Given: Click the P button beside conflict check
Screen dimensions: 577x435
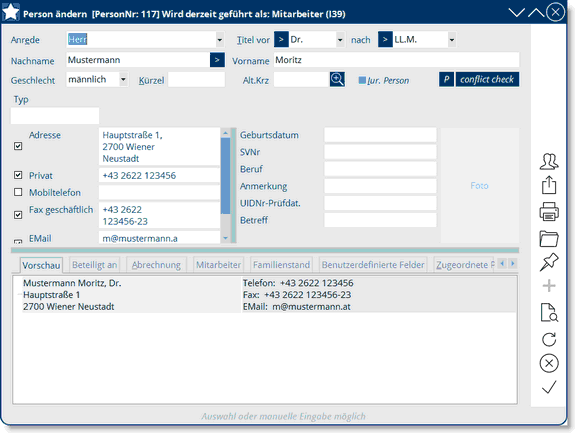Looking at the screenshot, I should [446, 79].
